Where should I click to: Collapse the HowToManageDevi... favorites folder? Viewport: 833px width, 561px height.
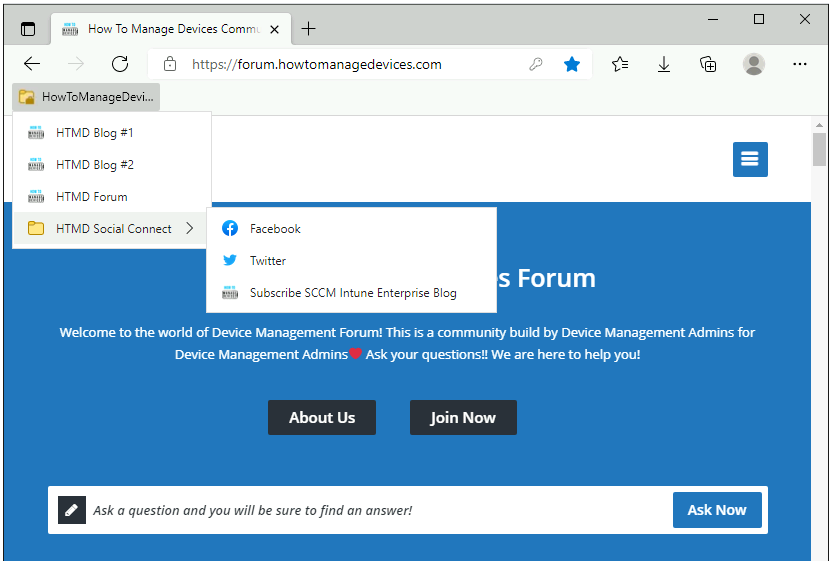86,97
